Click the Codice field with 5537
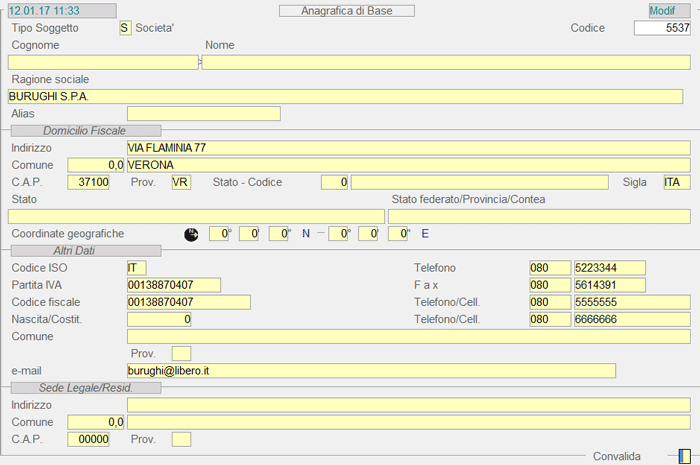The width and height of the screenshot is (700, 465). (x=661, y=28)
